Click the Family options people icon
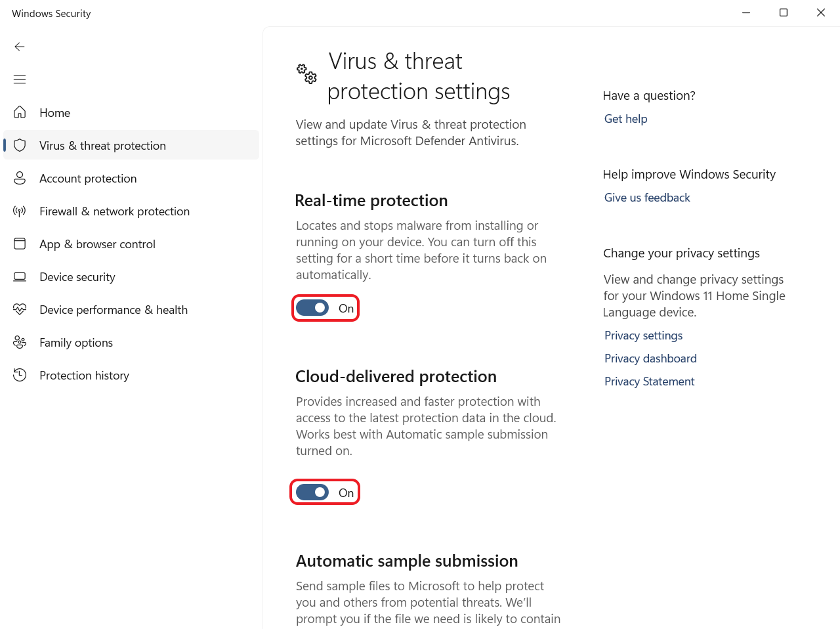This screenshot has width=840, height=629. (20, 342)
